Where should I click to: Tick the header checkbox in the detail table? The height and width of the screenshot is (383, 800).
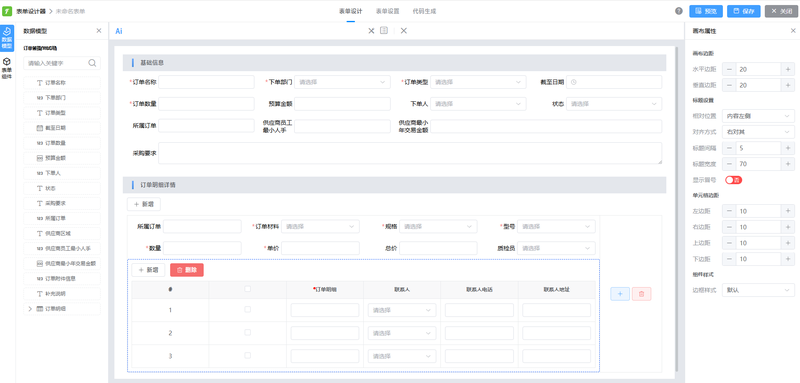coord(247,289)
